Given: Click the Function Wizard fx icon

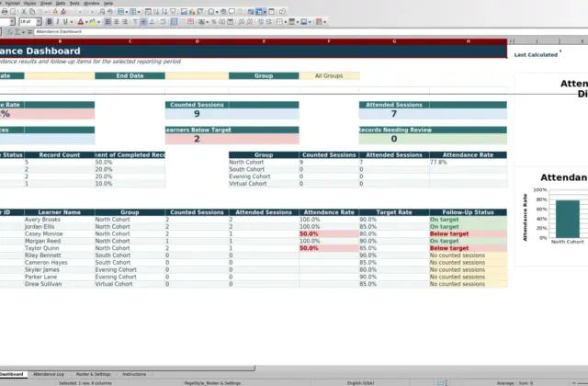Looking at the screenshot, I should [9, 32].
